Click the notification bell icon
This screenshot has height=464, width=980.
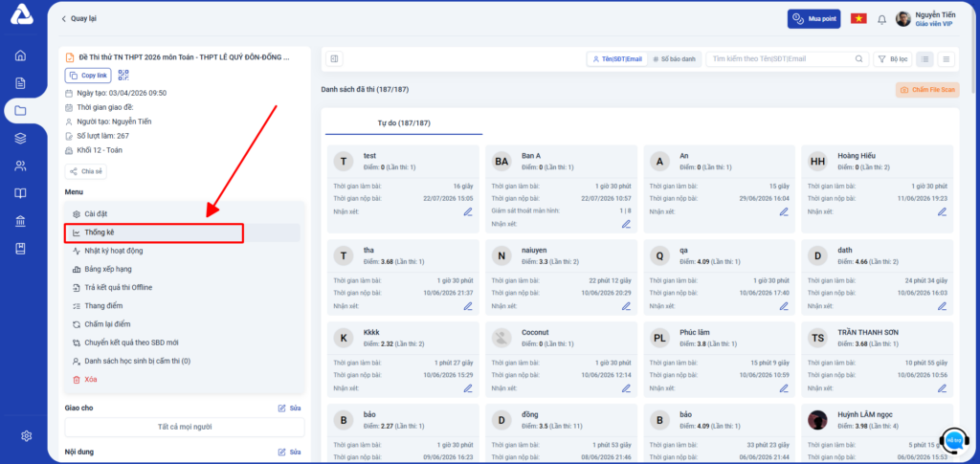click(881, 19)
